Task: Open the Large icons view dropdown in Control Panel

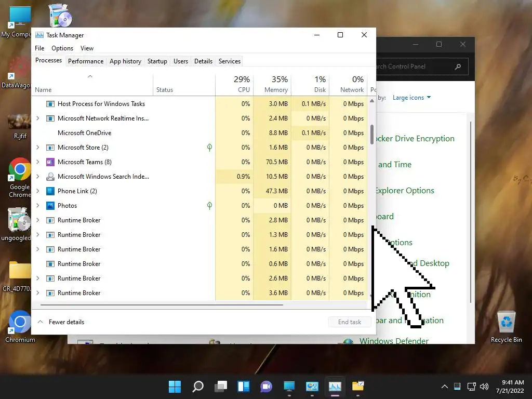Action: [411, 98]
